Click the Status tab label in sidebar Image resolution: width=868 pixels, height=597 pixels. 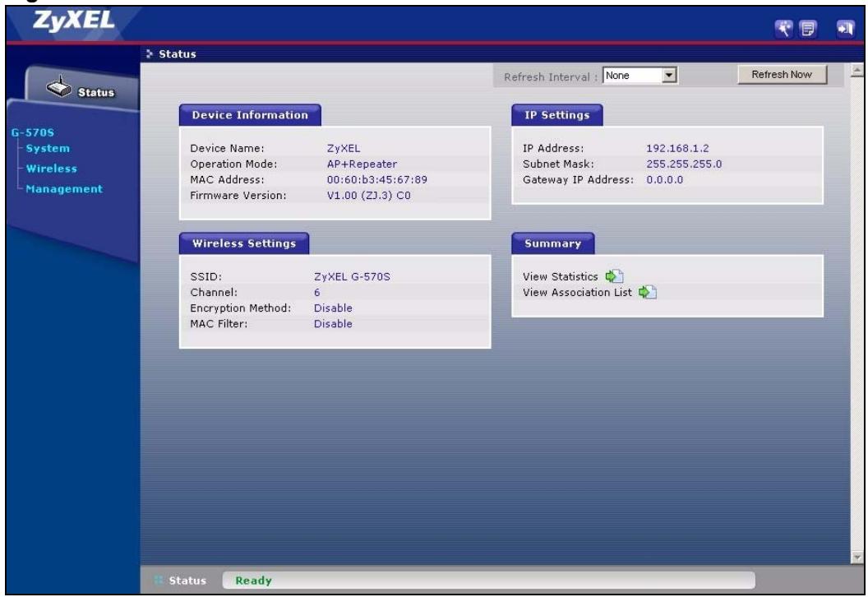pyautogui.click(x=96, y=92)
